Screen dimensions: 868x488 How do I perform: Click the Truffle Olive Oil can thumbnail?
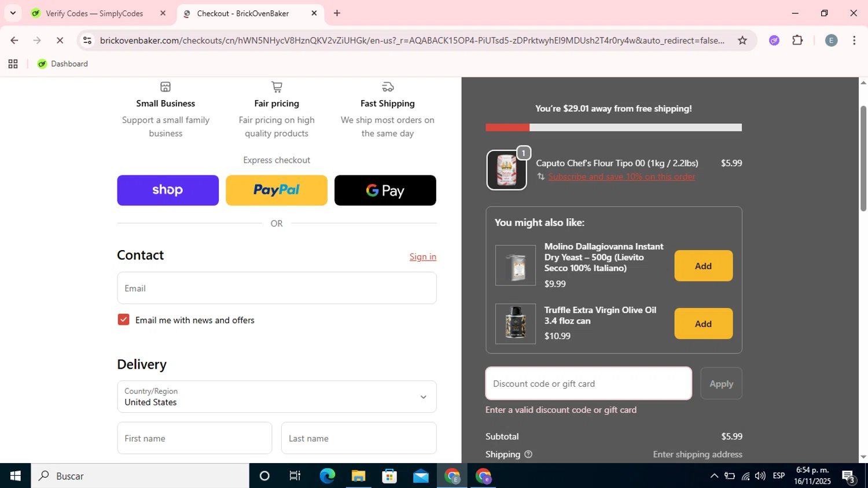click(x=515, y=324)
